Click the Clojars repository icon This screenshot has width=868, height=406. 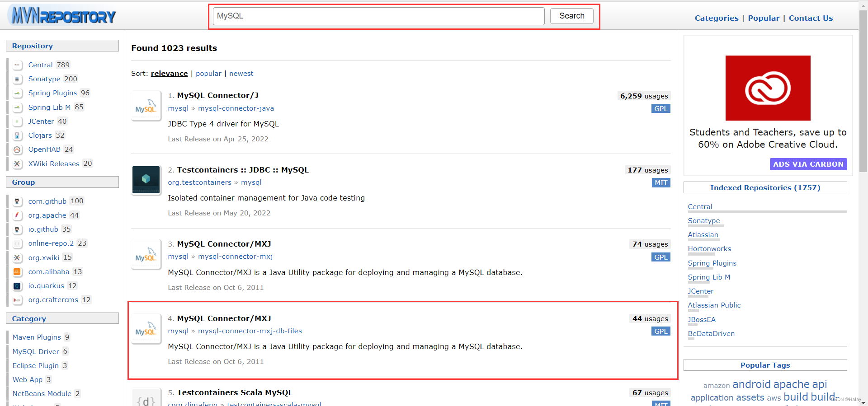coord(17,135)
